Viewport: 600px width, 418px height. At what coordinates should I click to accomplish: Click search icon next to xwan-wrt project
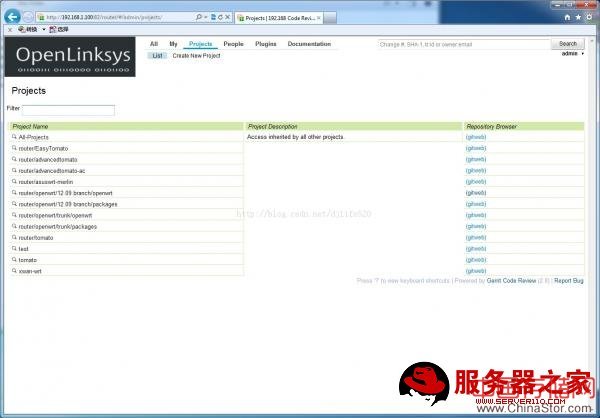[14, 270]
